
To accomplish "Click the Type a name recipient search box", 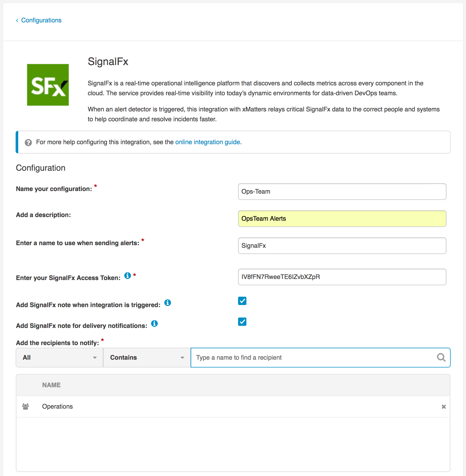I will click(320, 358).
